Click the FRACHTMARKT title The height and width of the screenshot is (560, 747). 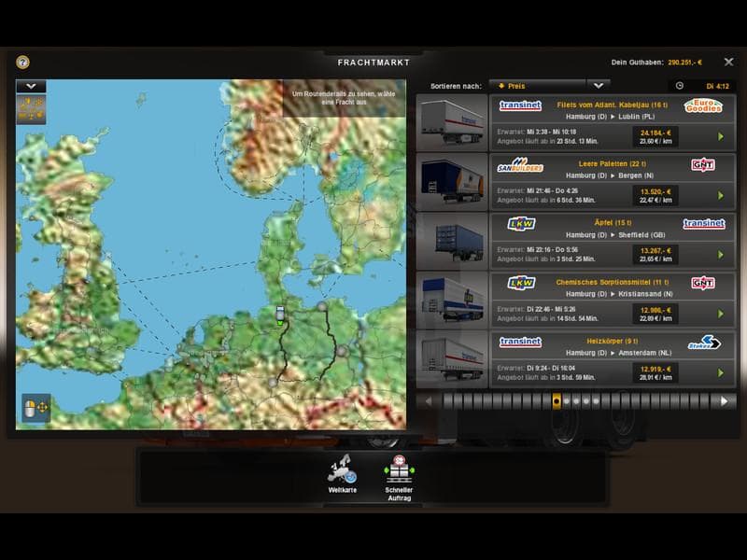(373, 63)
